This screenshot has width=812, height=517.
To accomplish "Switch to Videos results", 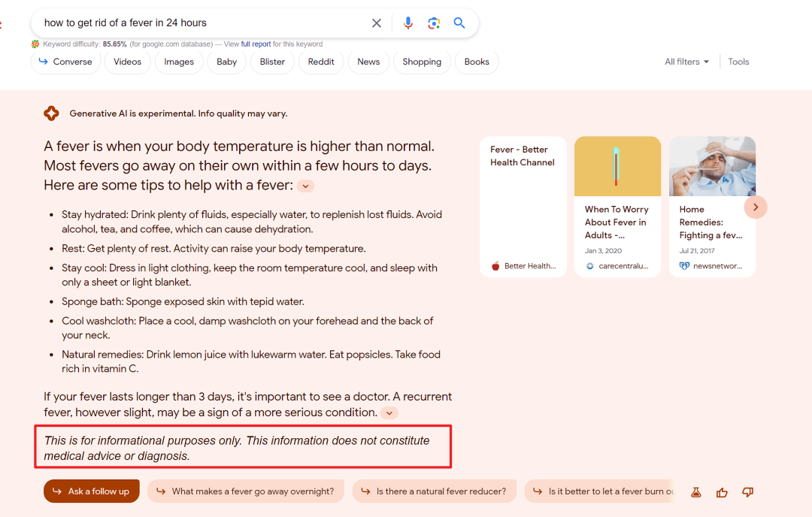I will [127, 62].
